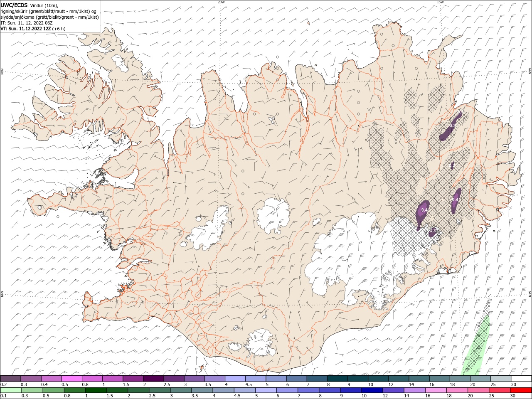
Task: Pick the palest green 0.1 swatch in the lower legend
Action: [11, 390]
